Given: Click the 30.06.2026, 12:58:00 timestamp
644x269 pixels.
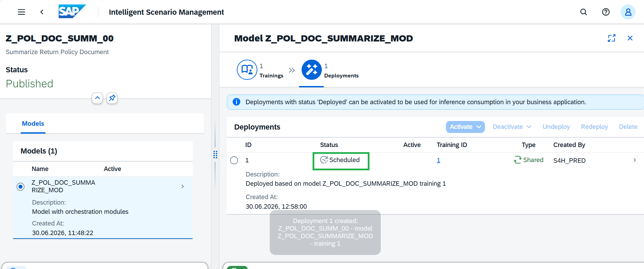Looking at the screenshot, I should (x=276, y=206).
